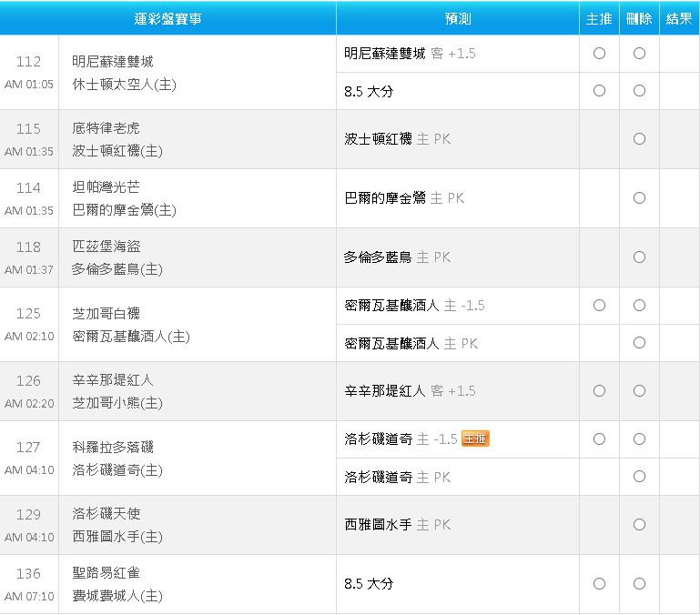Click game number 136
Screen dimensions: 700x615
tap(28, 574)
